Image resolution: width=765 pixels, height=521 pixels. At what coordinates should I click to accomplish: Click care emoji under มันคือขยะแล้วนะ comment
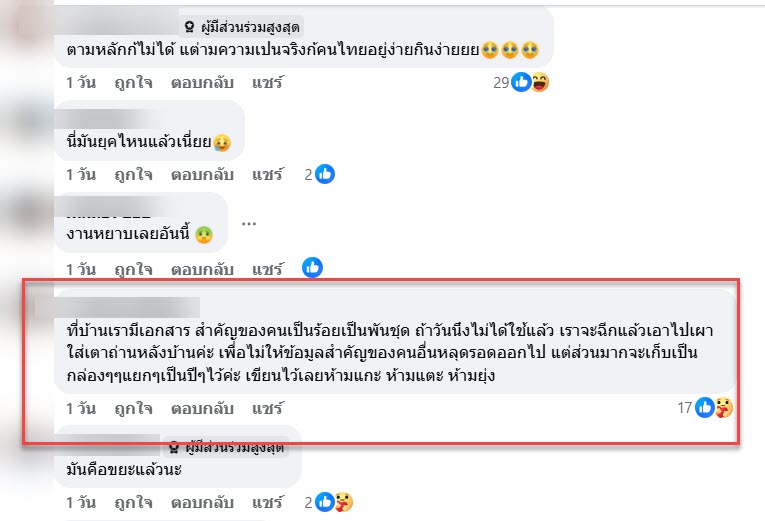pos(343,501)
